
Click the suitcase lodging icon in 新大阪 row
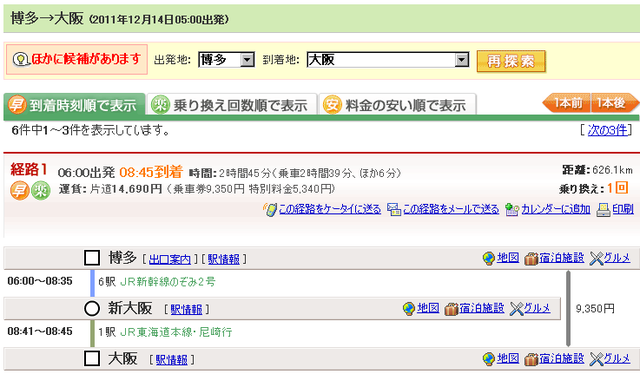tap(451, 309)
